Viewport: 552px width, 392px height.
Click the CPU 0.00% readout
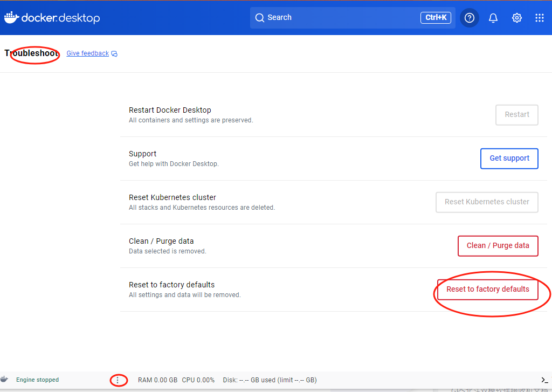(x=198, y=380)
